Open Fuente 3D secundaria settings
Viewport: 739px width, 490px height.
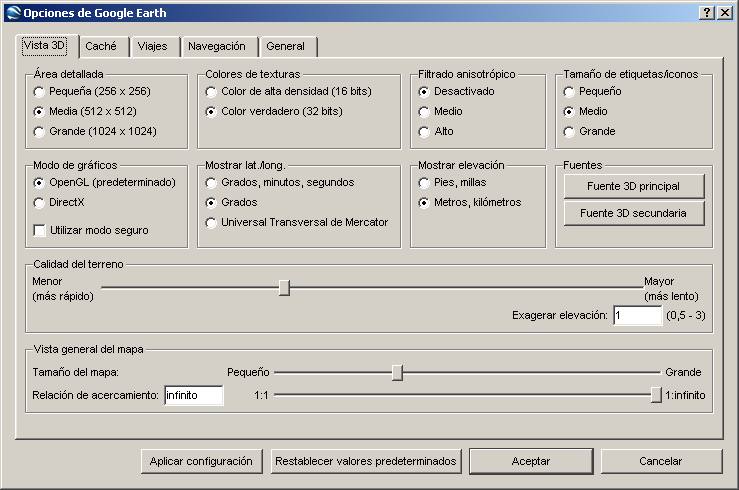coord(634,213)
